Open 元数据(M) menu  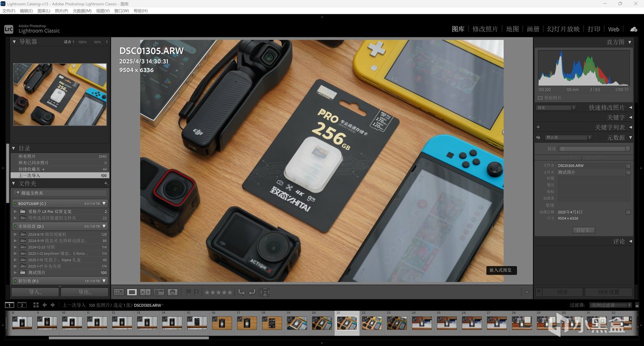point(82,11)
